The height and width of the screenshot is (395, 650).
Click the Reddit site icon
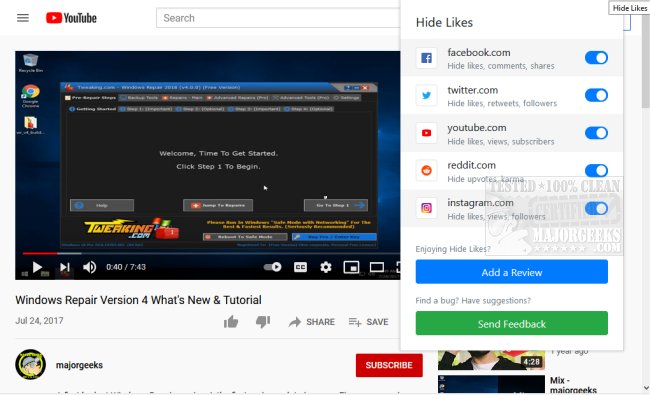(x=426, y=170)
